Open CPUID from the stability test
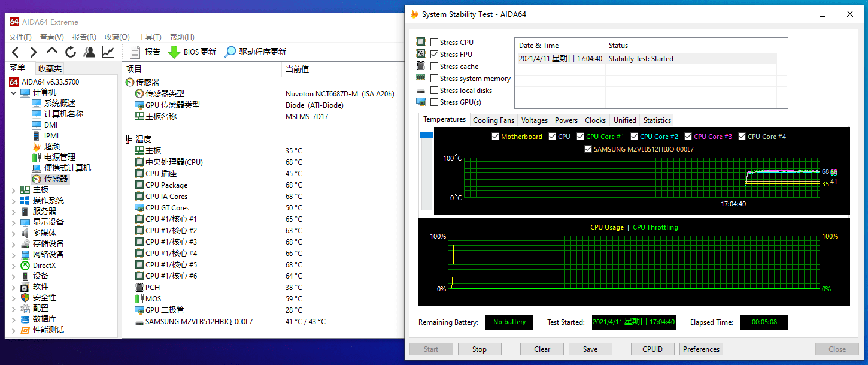Screen dimensions: 868x365 pyautogui.click(x=652, y=349)
